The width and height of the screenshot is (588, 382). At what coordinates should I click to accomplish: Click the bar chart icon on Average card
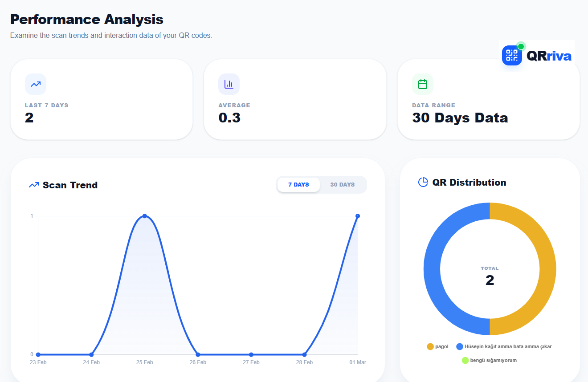coord(229,84)
